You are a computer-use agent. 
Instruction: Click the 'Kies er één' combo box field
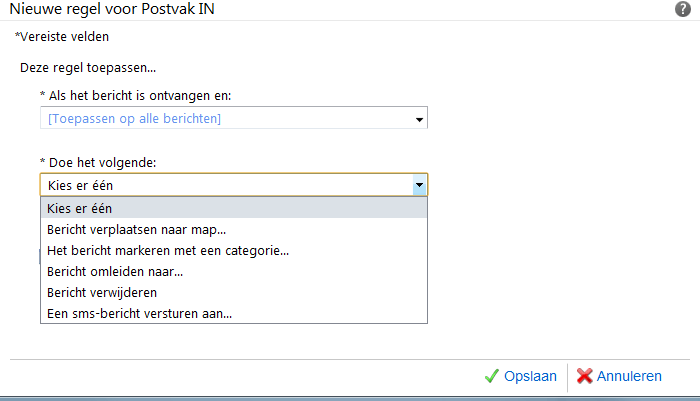pos(225,185)
